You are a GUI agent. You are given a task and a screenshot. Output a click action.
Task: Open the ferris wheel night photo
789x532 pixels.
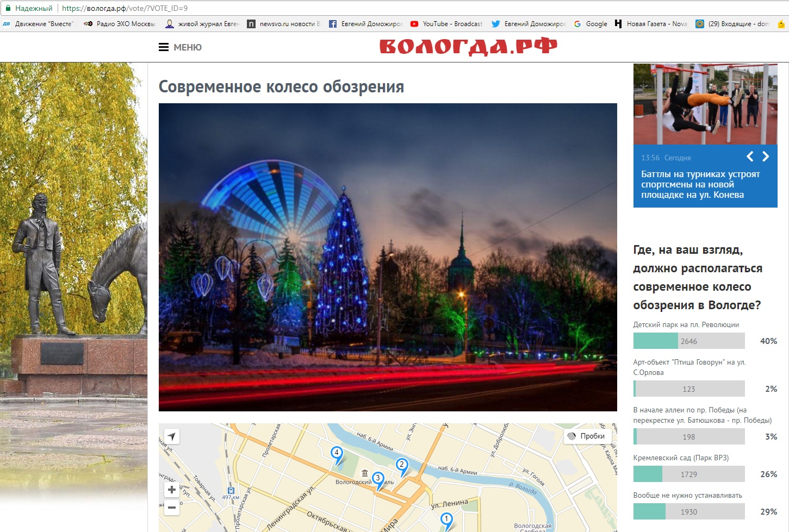coord(388,257)
